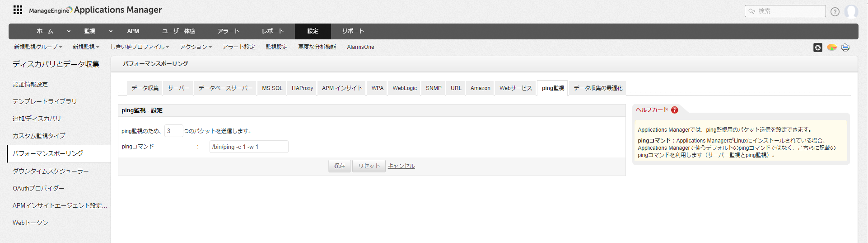Image resolution: width=868 pixels, height=243 pixels.
Task: Click the 検索 search box
Action: coord(785,11)
